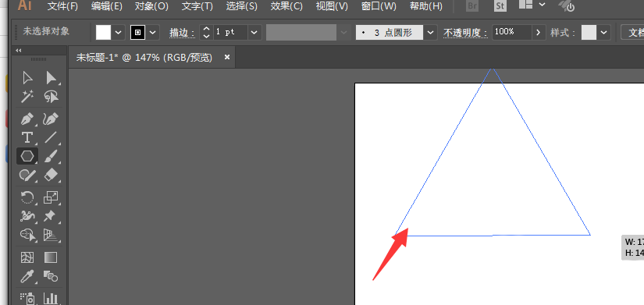Select the Eraser tool

[51, 176]
